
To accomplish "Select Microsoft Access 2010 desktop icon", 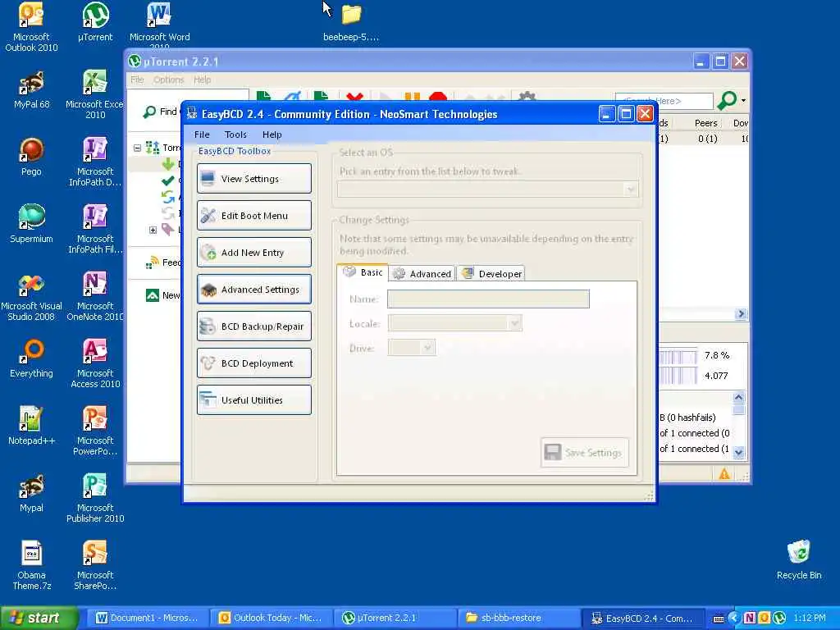I will coord(95,363).
